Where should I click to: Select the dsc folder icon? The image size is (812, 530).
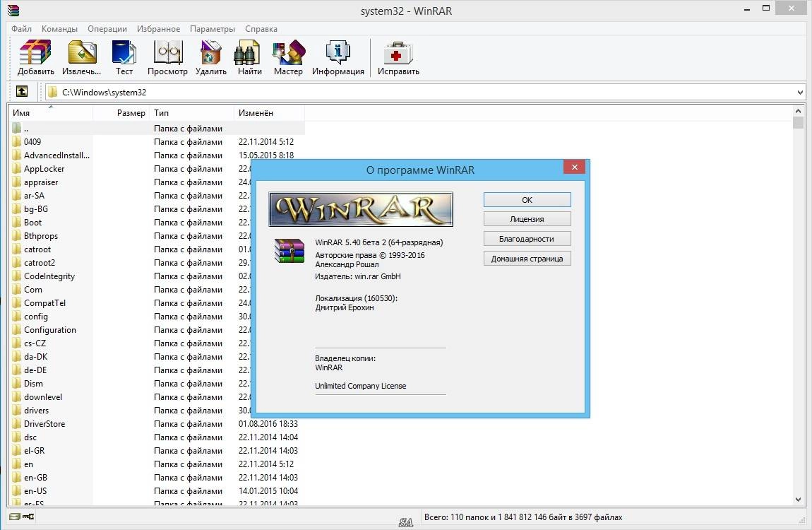click(x=16, y=437)
